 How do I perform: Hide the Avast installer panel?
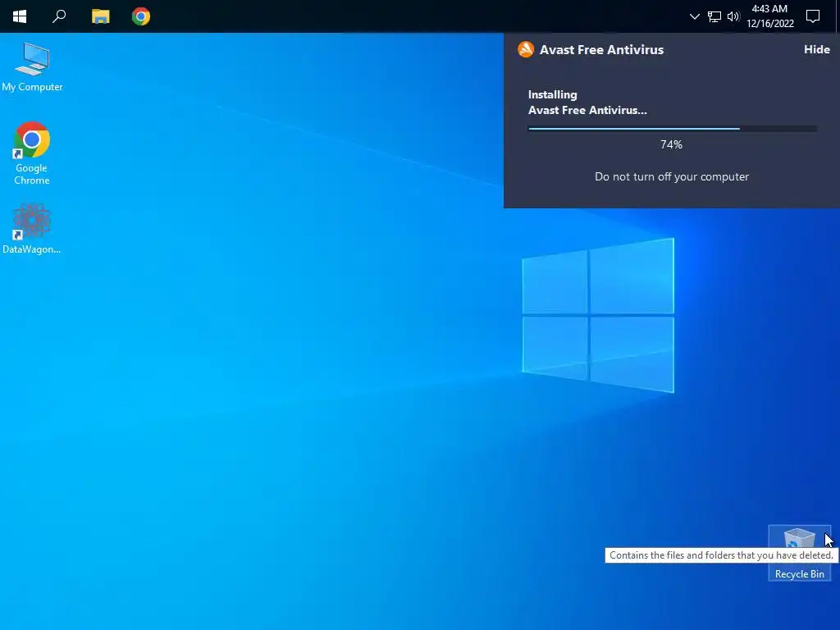[816, 49]
